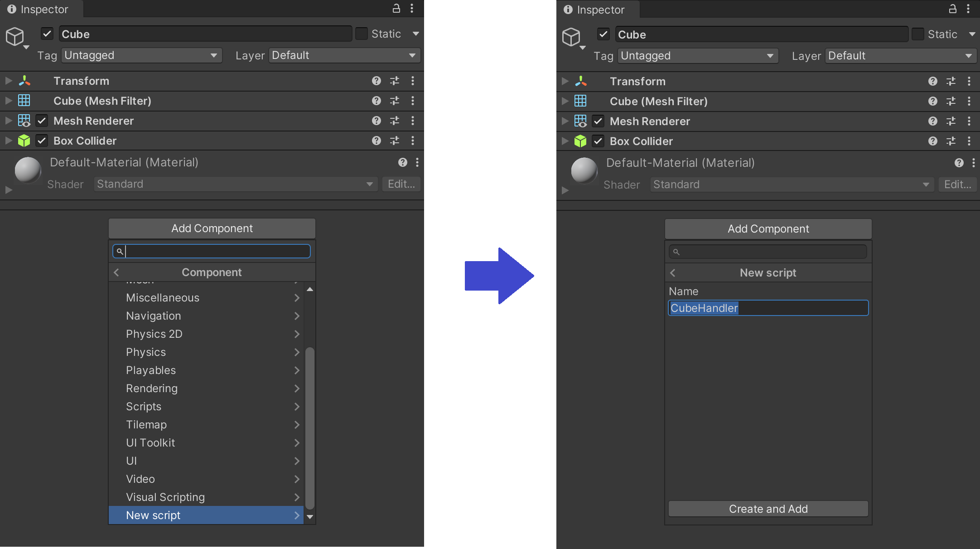Image resolution: width=980 pixels, height=549 pixels.
Task: Click the CubeHandler name input field
Action: tap(768, 308)
